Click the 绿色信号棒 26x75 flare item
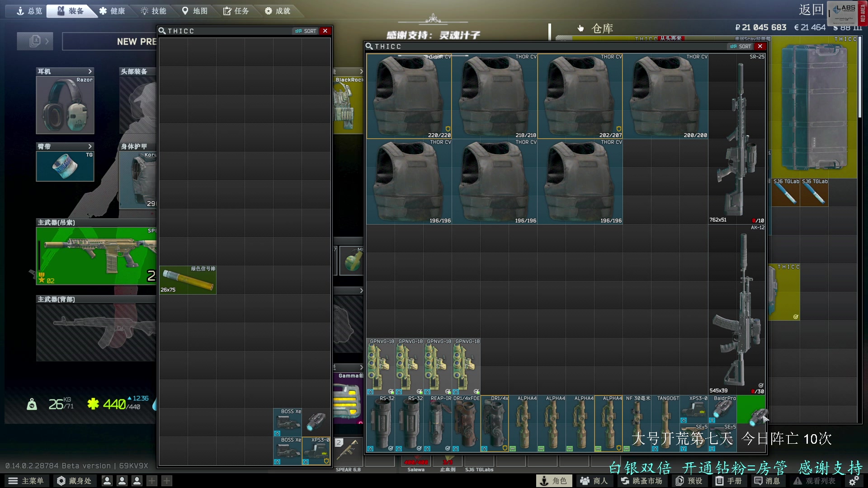 [x=188, y=280]
